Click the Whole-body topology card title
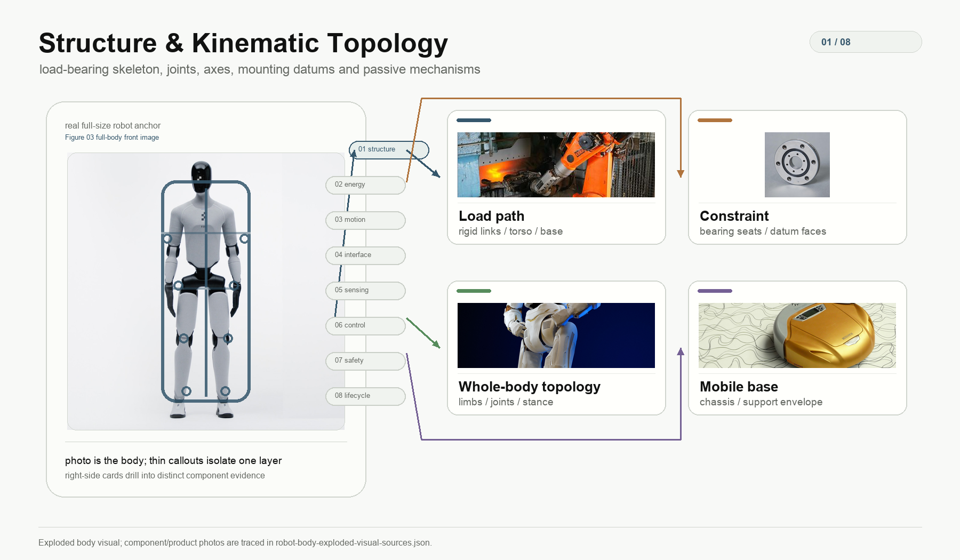Viewport: 960px width, 560px height. (x=530, y=387)
